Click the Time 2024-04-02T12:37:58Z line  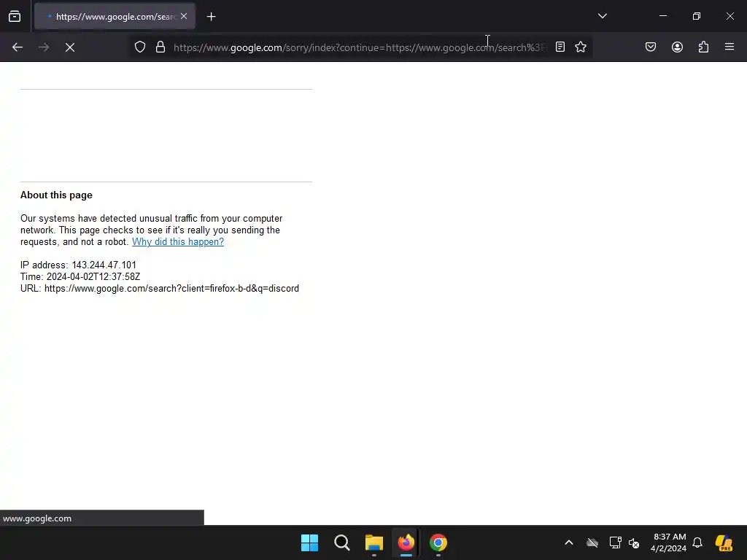[x=80, y=276]
